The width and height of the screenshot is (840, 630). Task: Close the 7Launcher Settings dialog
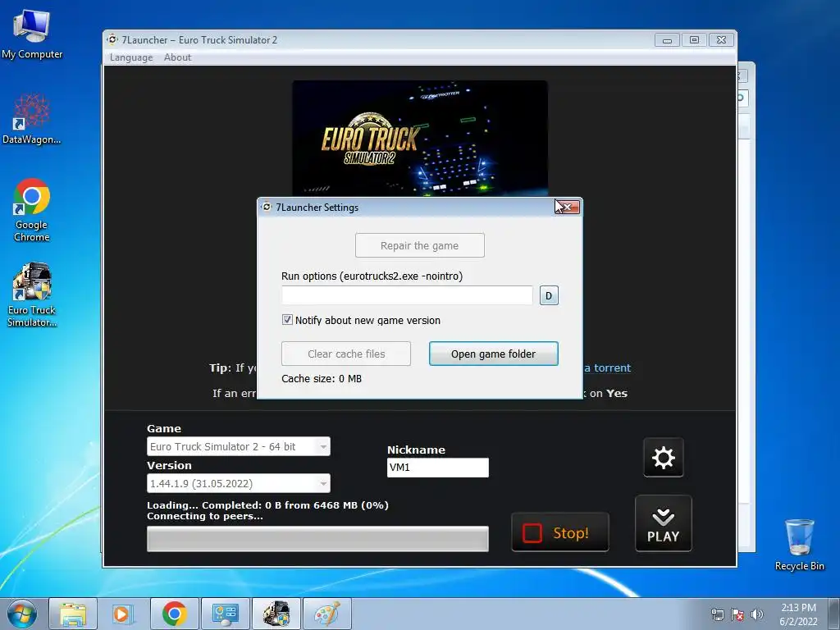tap(568, 207)
